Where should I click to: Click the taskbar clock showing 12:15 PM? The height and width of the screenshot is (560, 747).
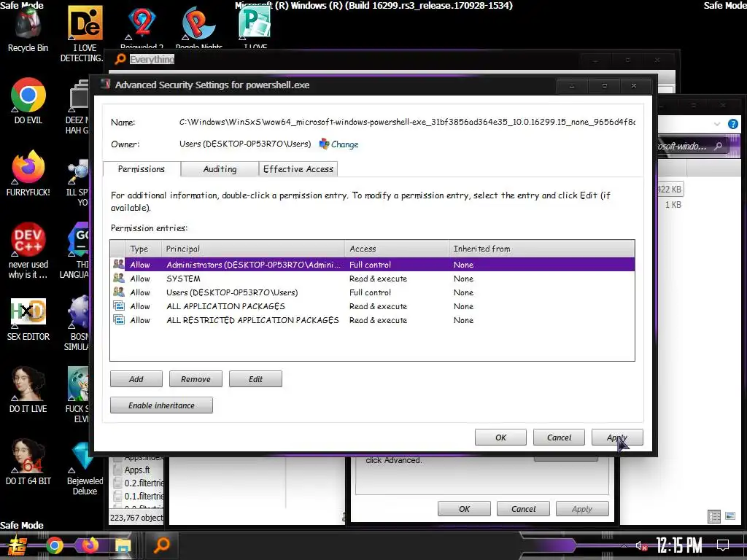click(678, 545)
